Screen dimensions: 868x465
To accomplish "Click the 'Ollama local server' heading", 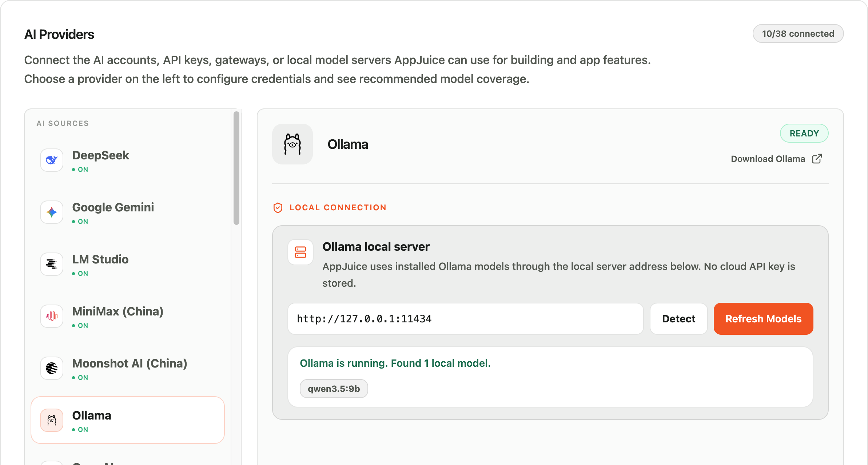I will [x=376, y=247].
